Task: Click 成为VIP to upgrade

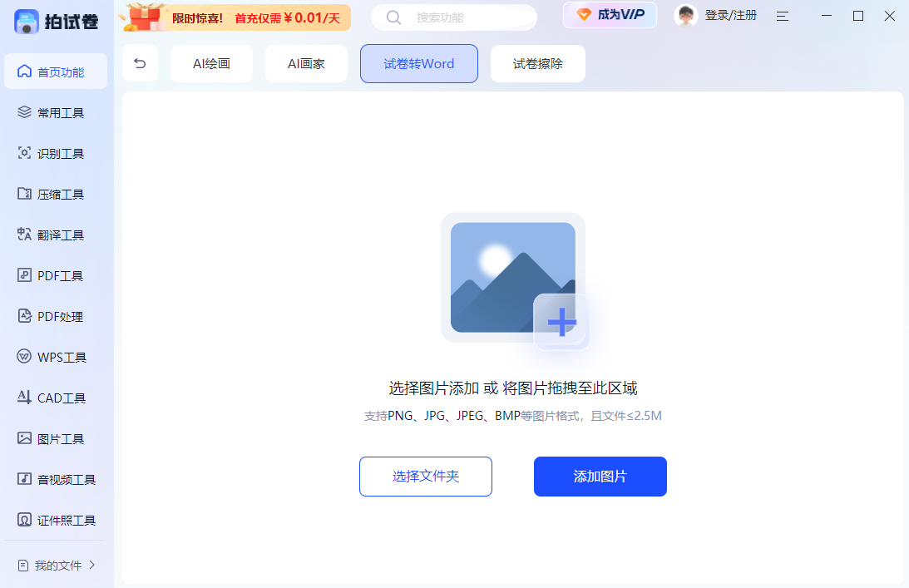Action: pos(610,16)
